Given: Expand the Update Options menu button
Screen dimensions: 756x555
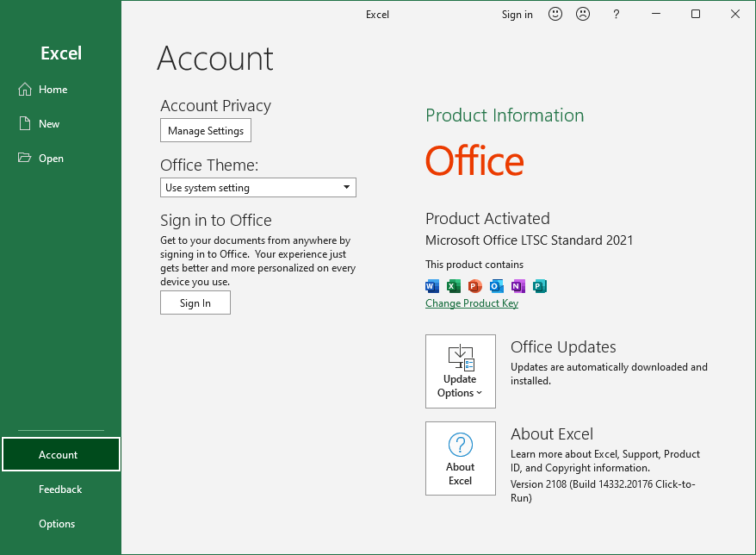Looking at the screenshot, I should (x=461, y=371).
